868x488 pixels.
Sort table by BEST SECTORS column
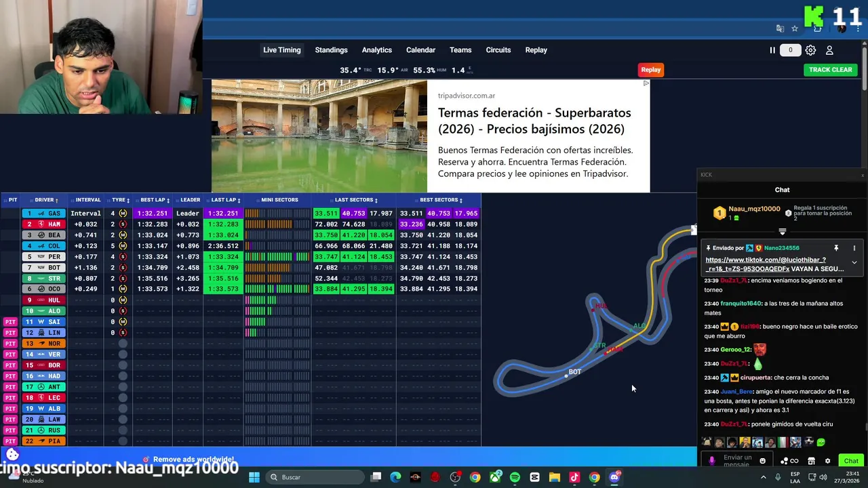click(441, 200)
